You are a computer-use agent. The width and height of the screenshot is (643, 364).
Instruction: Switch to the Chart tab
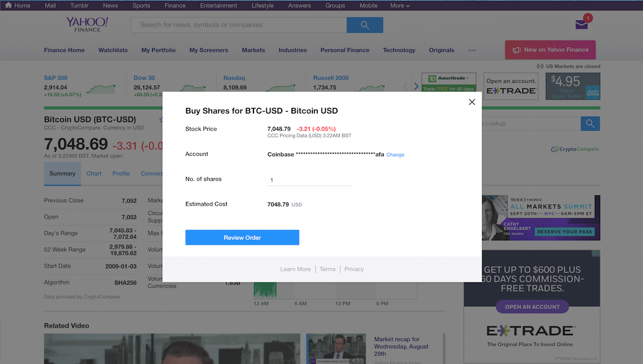[x=94, y=173]
